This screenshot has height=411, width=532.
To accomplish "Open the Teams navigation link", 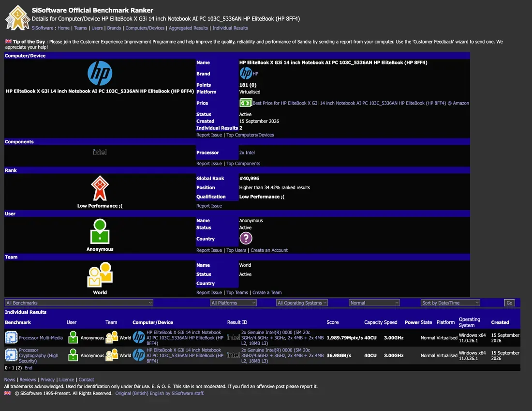I will click(80, 28).
